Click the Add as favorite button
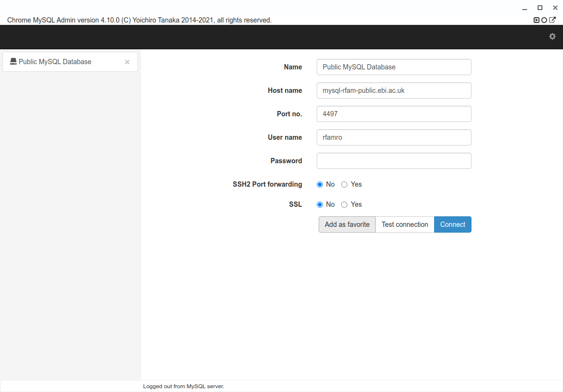The height and width of the screenshot is (392, 563). click(x=347, y=224)
